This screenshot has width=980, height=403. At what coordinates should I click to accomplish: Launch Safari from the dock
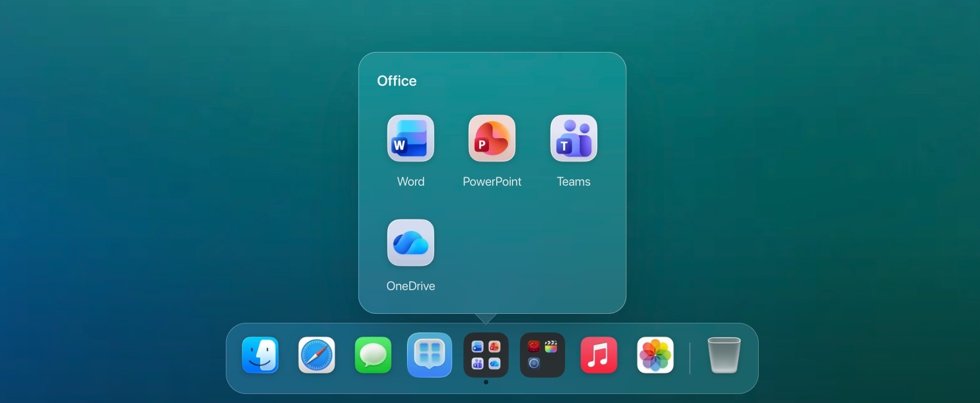[x=317, y=355]
